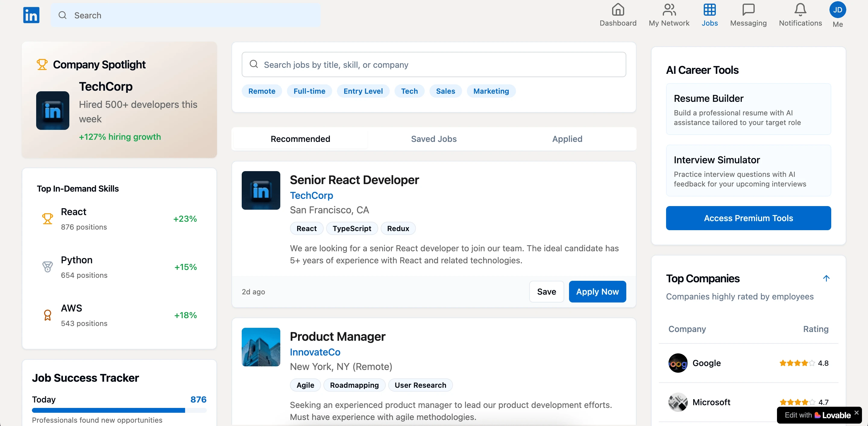Viewport: 868px width, 426px height.
Task: Switch to the Saved Jobs tab
Action: (434, 139)
